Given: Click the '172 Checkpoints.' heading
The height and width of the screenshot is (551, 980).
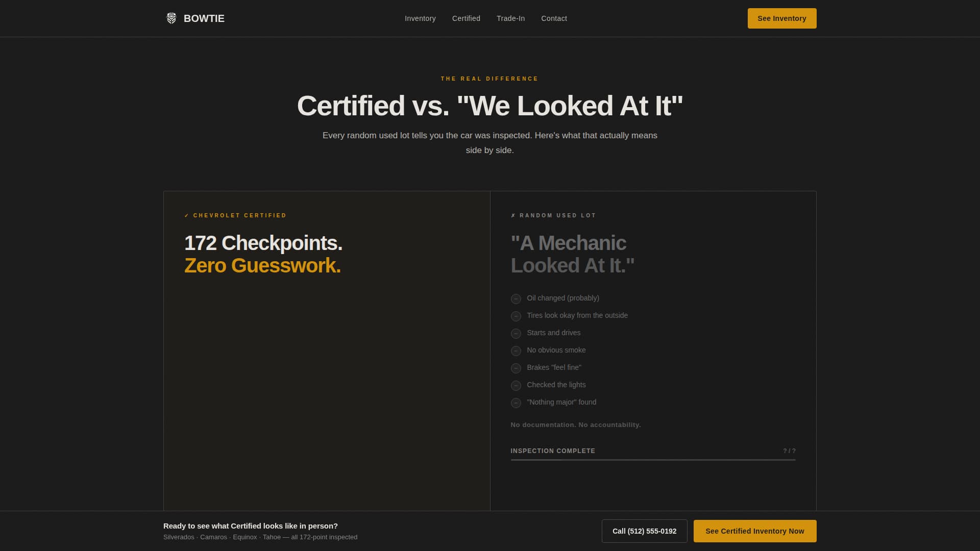Looking at the screenshot, I should coord(263,243).
